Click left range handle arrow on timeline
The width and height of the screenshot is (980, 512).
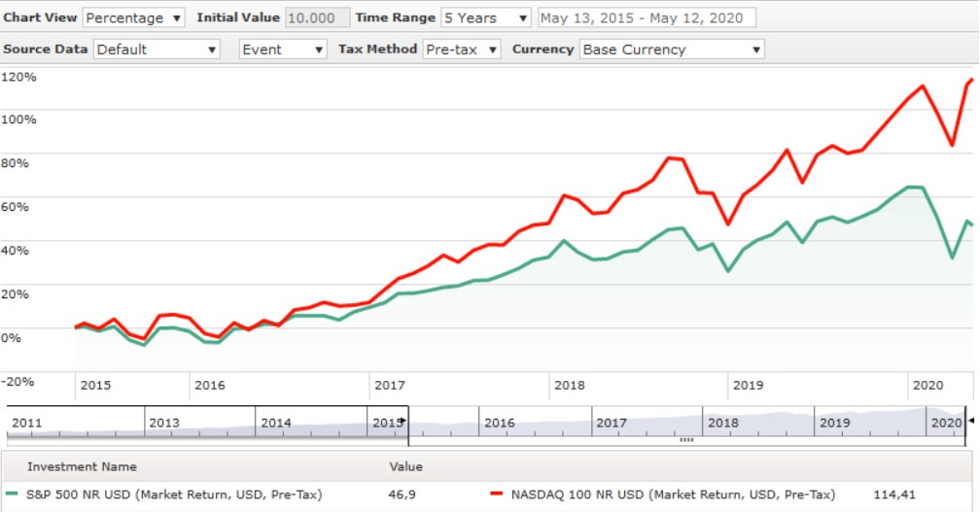pyautogui.click(x=403, y=421)
